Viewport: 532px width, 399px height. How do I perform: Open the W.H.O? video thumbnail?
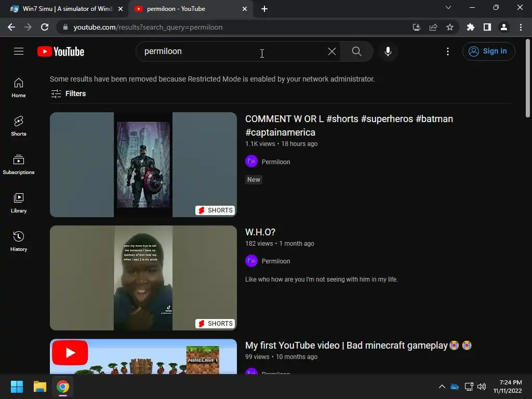tap(143, 278)
